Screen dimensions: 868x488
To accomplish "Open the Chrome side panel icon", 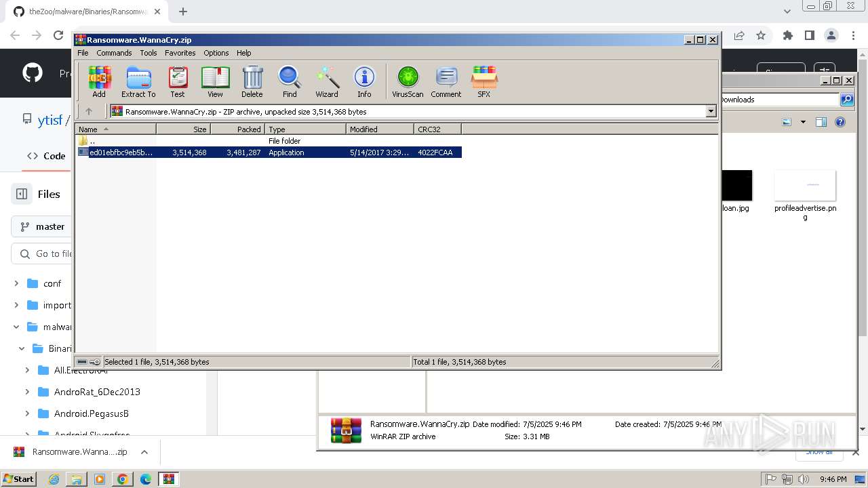I will tap(809, 35).
